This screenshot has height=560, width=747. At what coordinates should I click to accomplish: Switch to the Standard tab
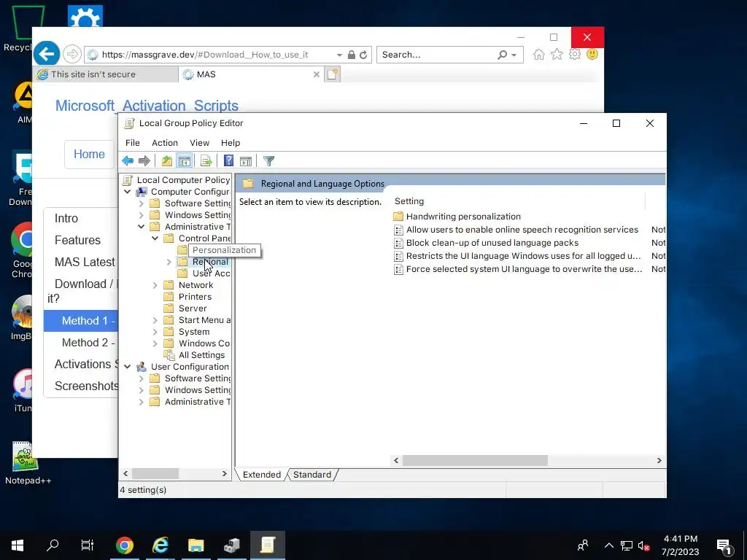click(x=312, y=474)
